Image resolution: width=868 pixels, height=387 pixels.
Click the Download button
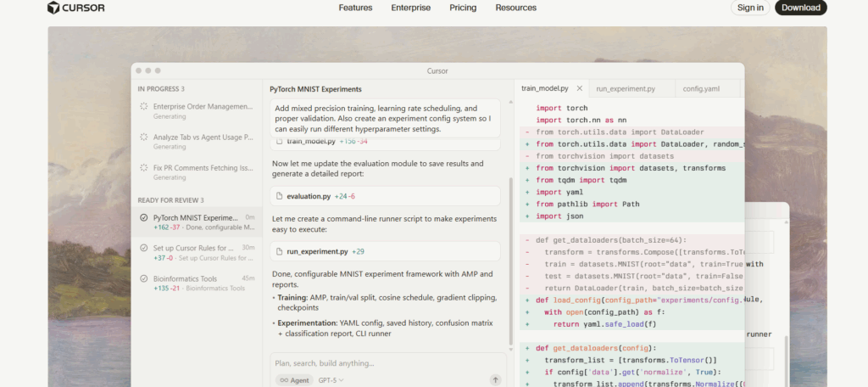800,8
